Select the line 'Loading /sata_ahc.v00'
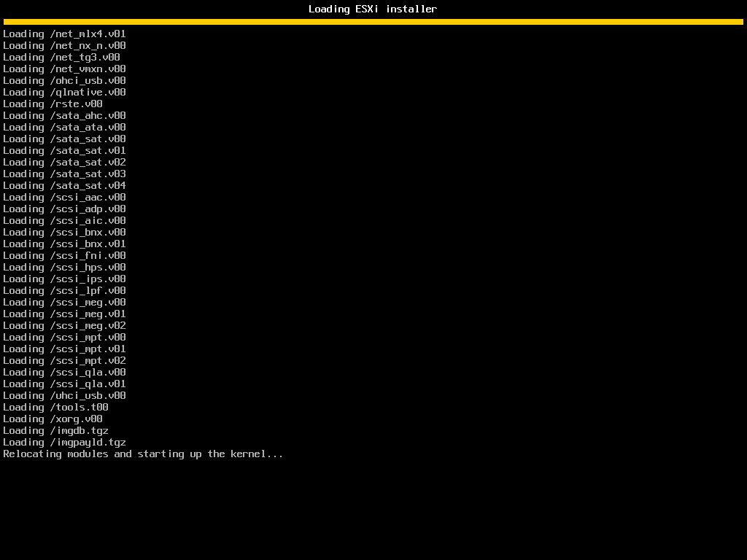The height and width of the screenshot is (560, 747). (64, 116)
